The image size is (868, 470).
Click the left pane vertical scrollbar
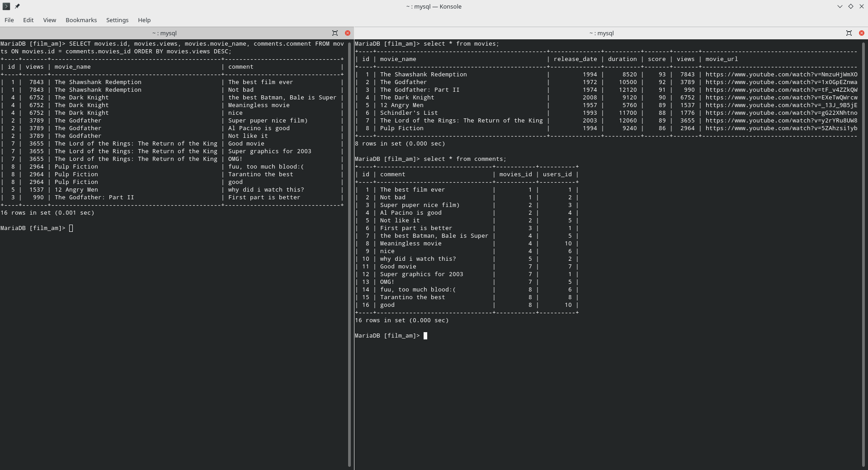pos(349,253)
